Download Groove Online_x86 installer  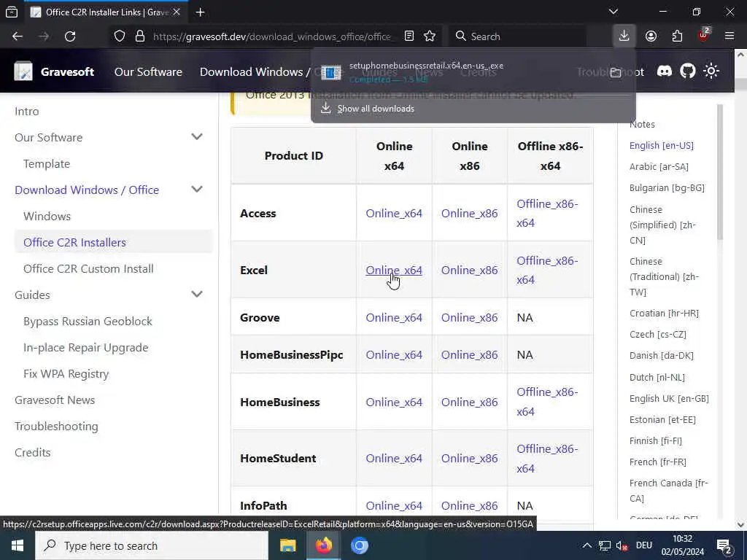coord(469,318)
